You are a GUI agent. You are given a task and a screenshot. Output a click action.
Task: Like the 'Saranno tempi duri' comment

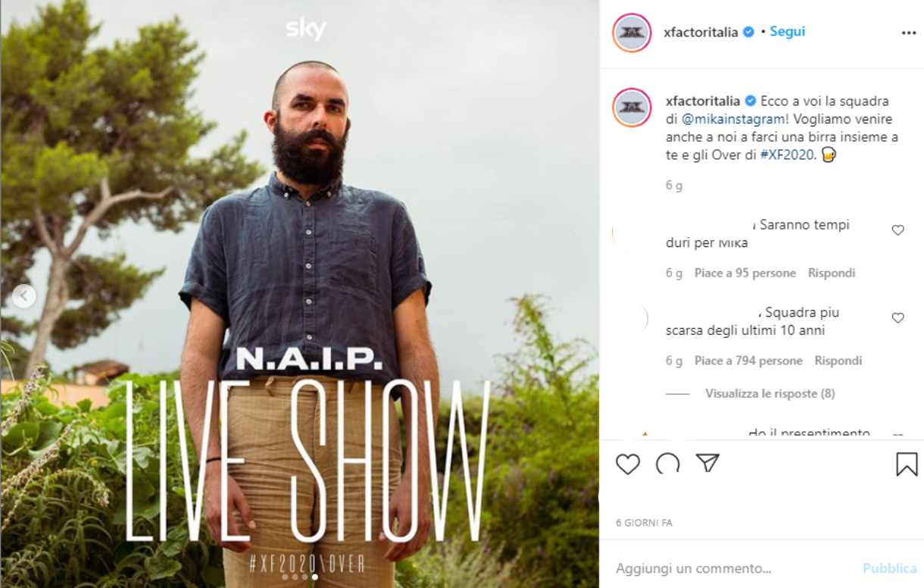coord(897,230)
